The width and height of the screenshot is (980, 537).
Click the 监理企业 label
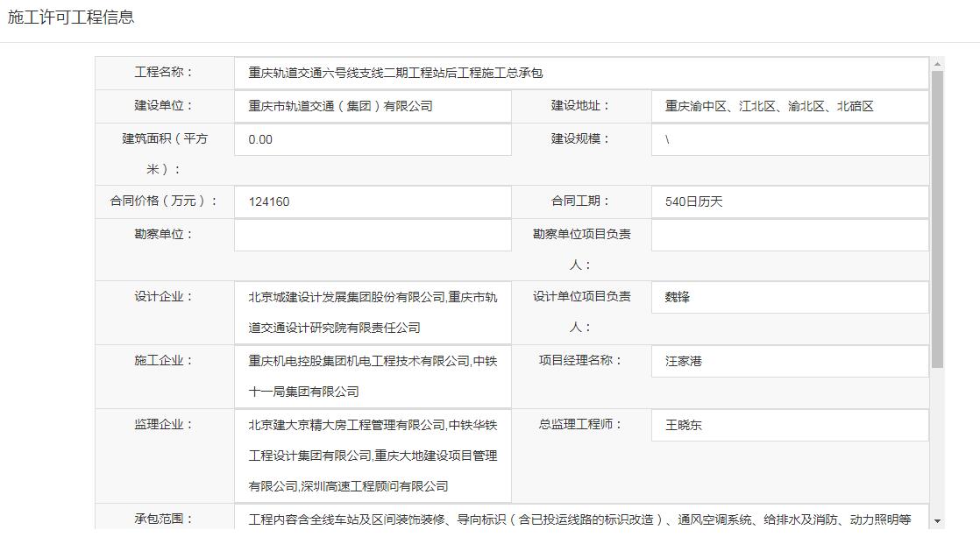click(x=164, y=425)
